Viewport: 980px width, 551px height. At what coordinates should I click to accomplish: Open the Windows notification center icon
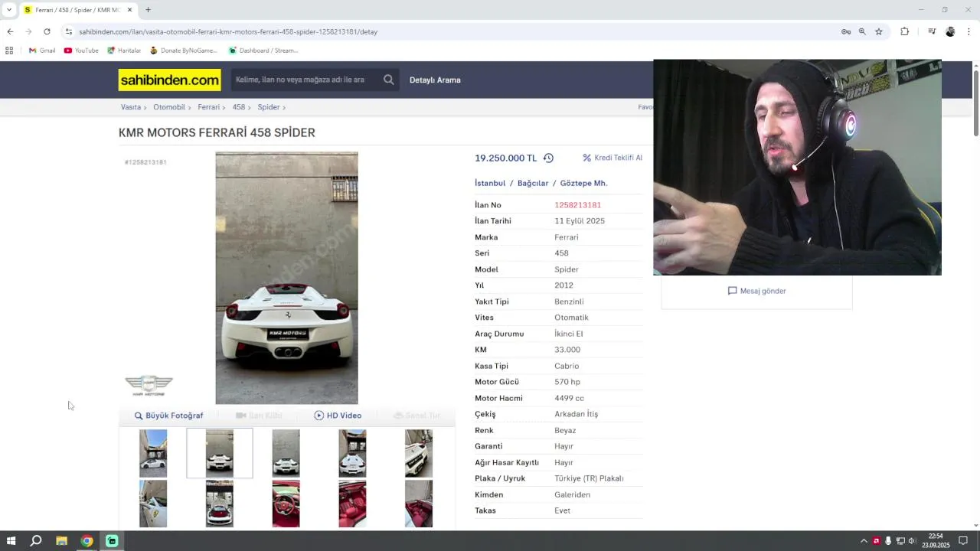click(x=963, y=541)
